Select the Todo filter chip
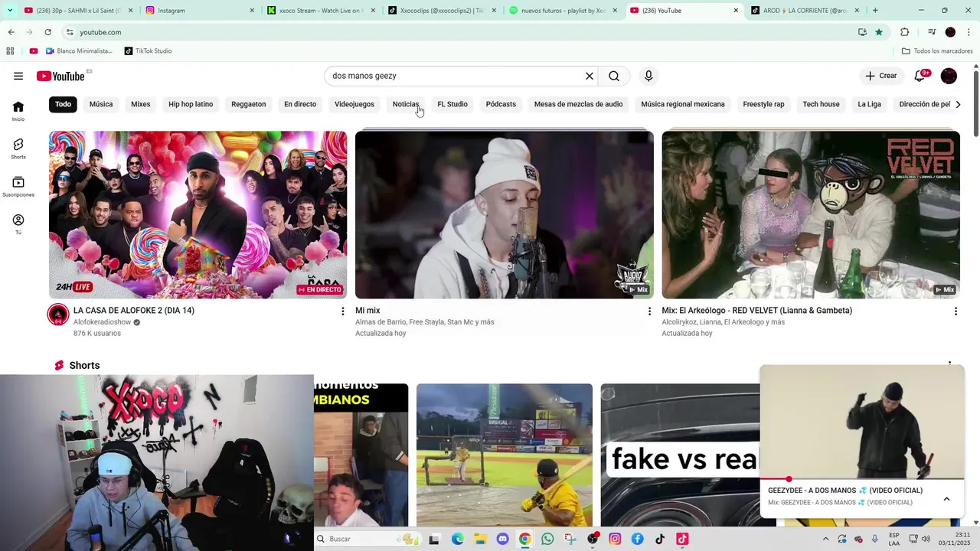Image resolution: width=980 pixels, height=551 pixels. (63, 104)
